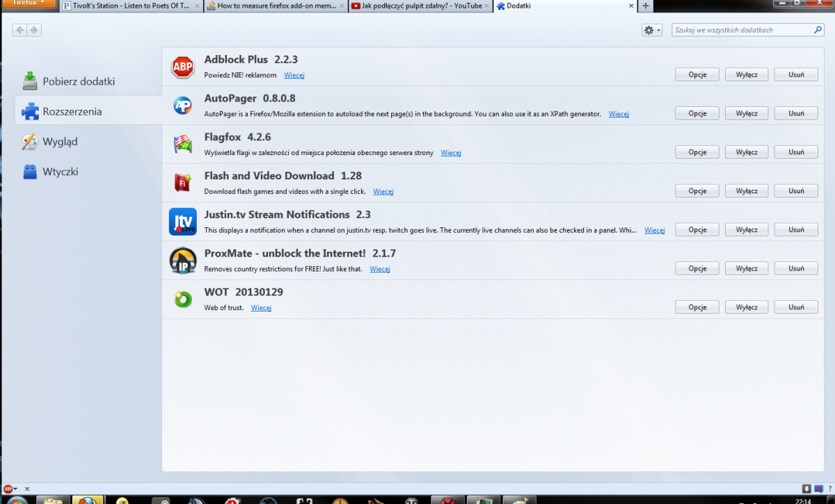Close the How to measure firefox add-on tab

pos(341,6)
